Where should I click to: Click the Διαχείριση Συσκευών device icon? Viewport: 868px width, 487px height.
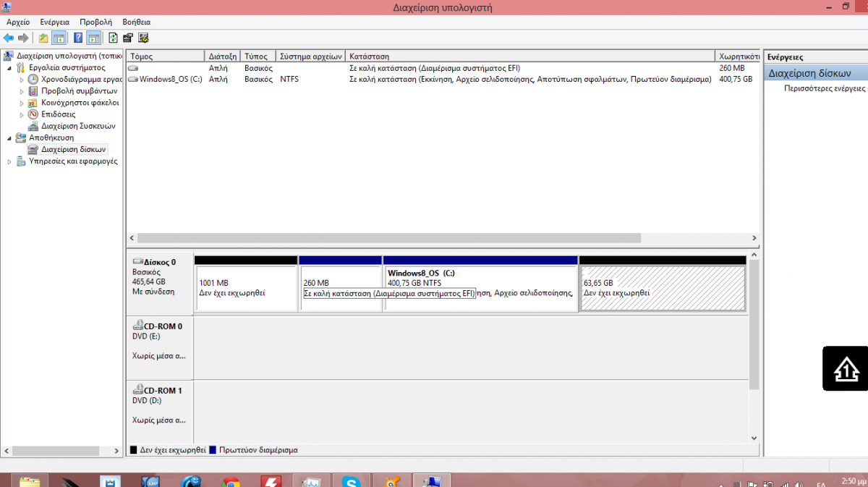point(33,126)
